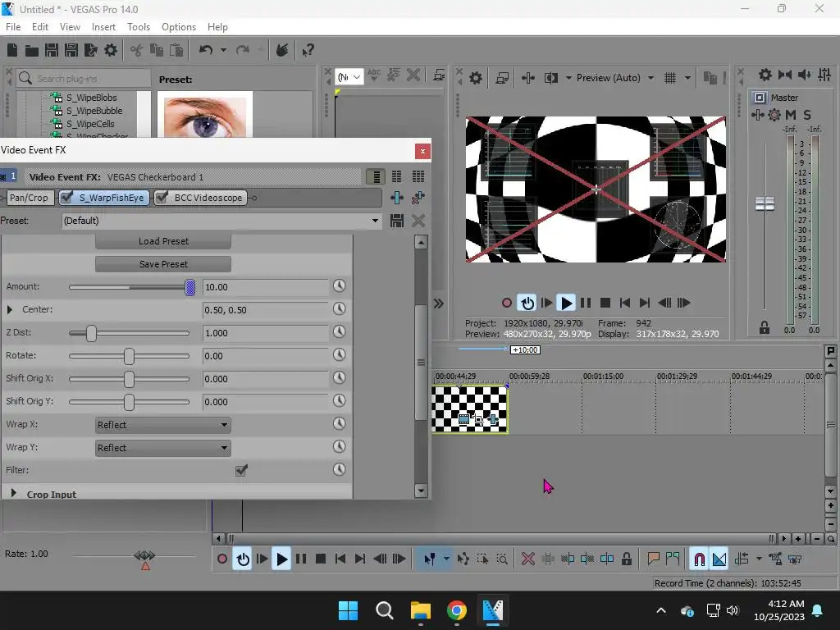Click the Record button in transport bar
This screenshot has height=630, width=840.
click(221, 559)
